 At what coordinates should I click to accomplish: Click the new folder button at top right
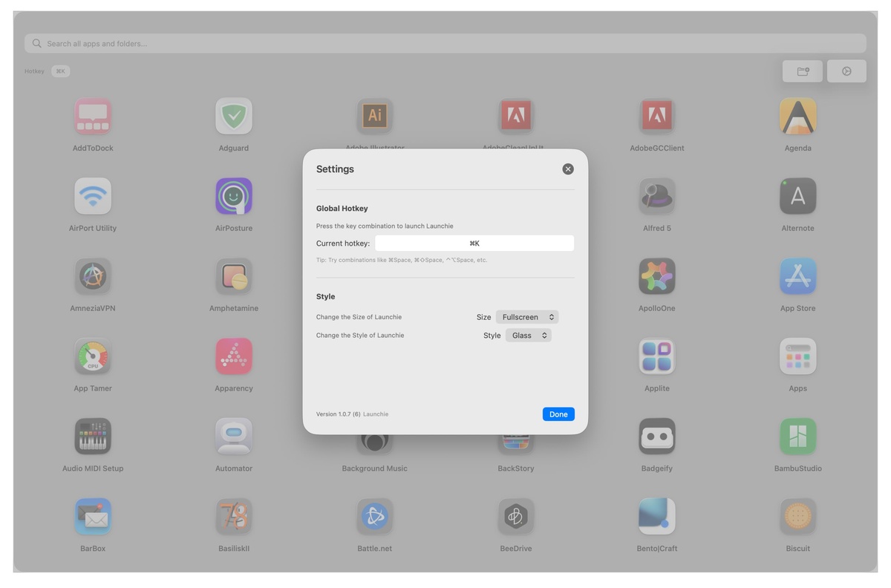pyautogui.click(x=803, y=71)
